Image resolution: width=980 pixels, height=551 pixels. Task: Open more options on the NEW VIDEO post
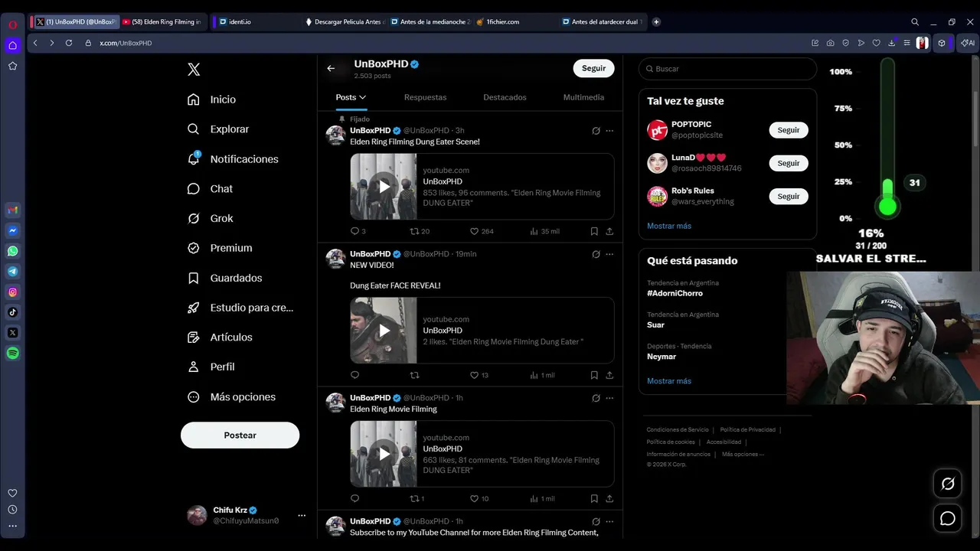point(609,254)
